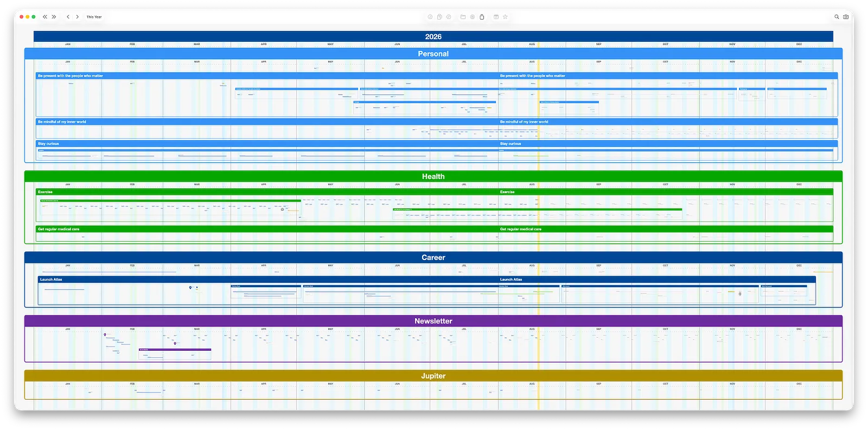
Task: Click the duplicate documents toolbar icon
Action: click(x=439, y=17)
